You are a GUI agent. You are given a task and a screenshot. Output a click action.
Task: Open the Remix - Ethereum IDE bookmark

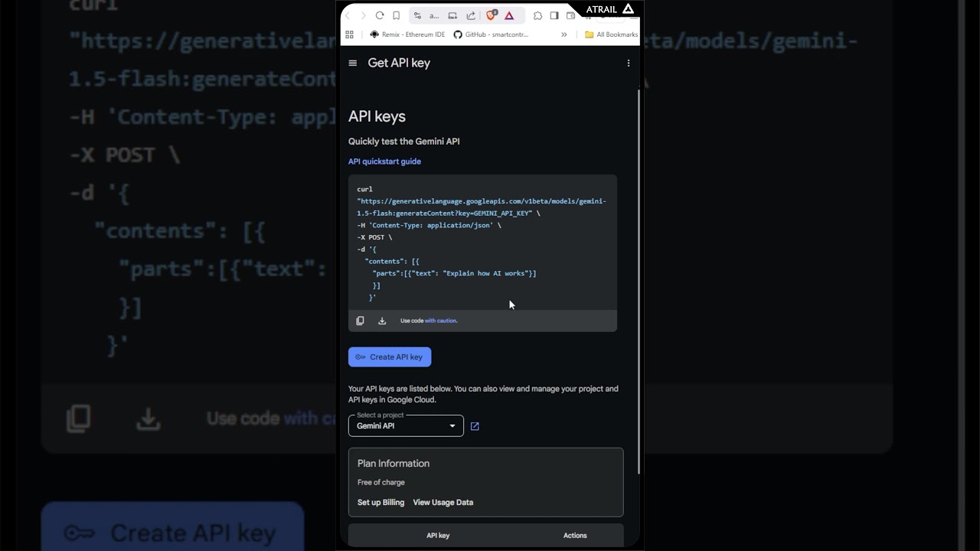coord(407,34)
